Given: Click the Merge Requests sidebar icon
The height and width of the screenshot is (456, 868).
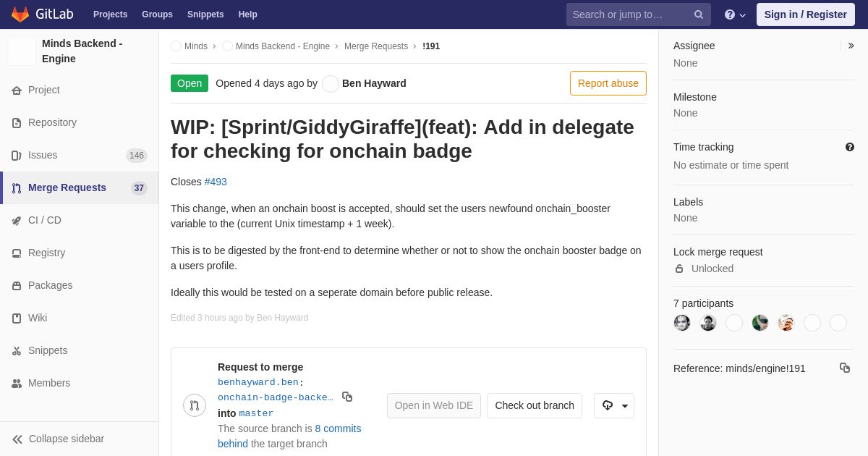Looking at the screenshot, I should tap(17, 188).
